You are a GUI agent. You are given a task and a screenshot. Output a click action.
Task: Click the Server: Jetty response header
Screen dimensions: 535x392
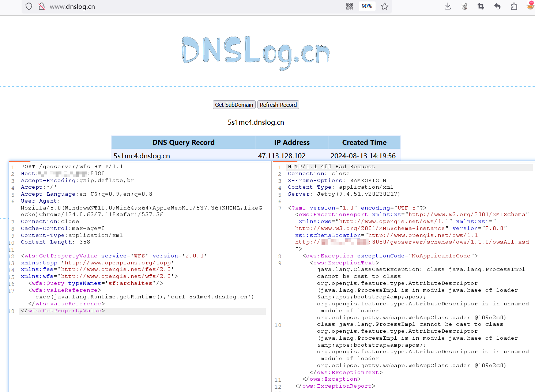point(344,194)
